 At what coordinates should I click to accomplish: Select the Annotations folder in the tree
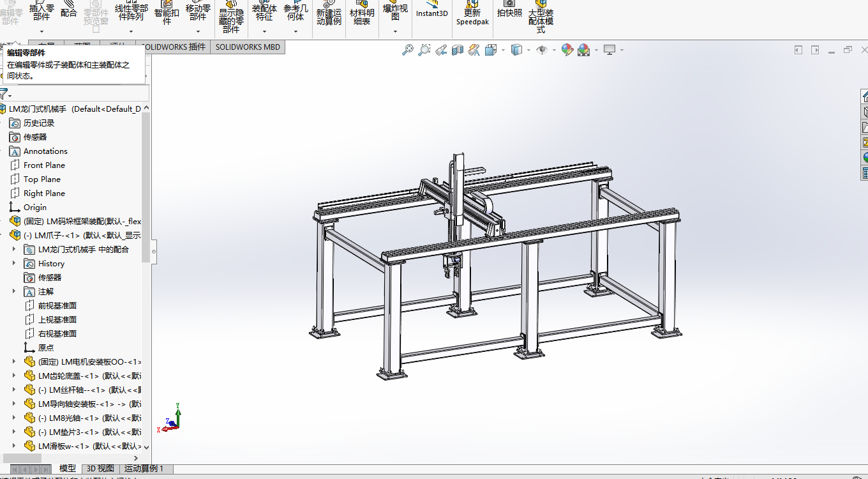click(45, 151)
